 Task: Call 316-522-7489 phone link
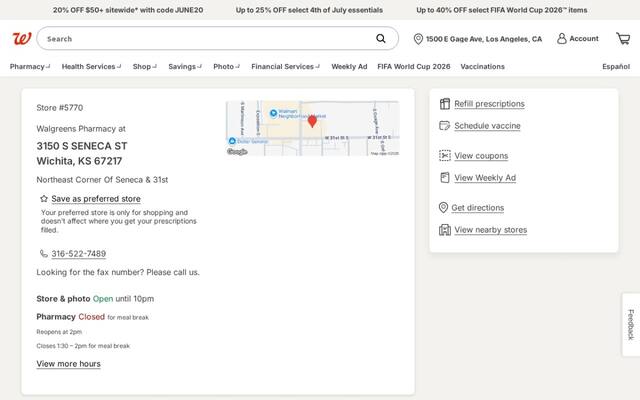click(x=78, y=253)
